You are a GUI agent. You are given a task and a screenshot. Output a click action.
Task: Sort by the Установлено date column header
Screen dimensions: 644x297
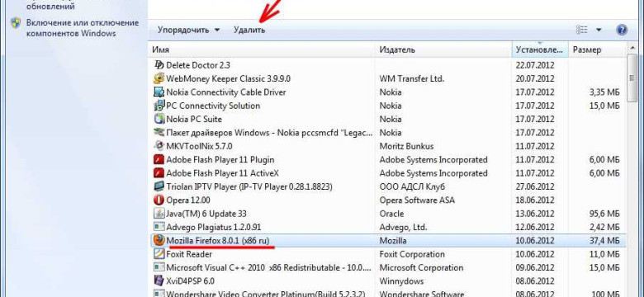point(540,49)
